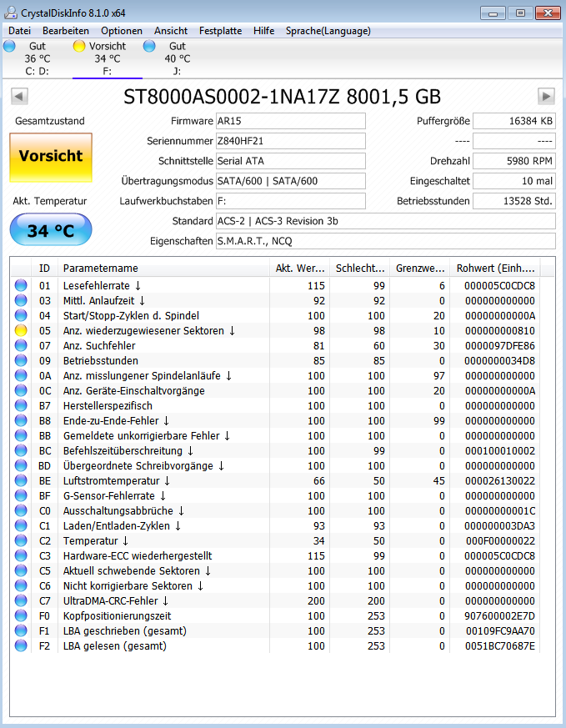Select the C: D: disk tab
Screen dimensions: 566x728
pyautogui.click(x=38, y=58)
